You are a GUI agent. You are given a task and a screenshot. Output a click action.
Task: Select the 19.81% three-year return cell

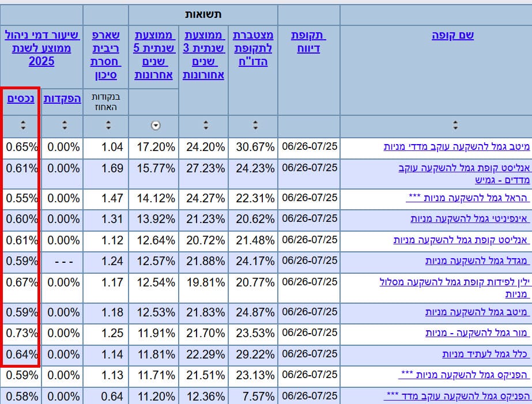(x=203, y=288)
